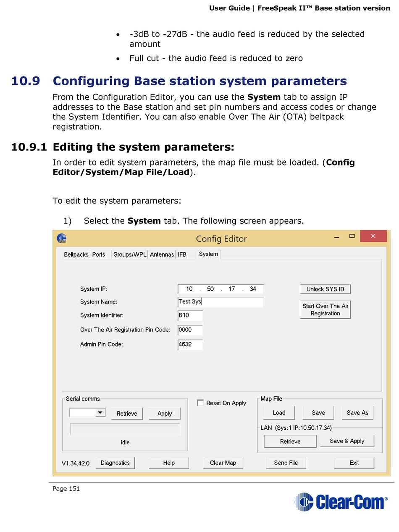This screenshot has width=399, height=532.
Task: Click the first octet of System IP
Action: point(189,289)
